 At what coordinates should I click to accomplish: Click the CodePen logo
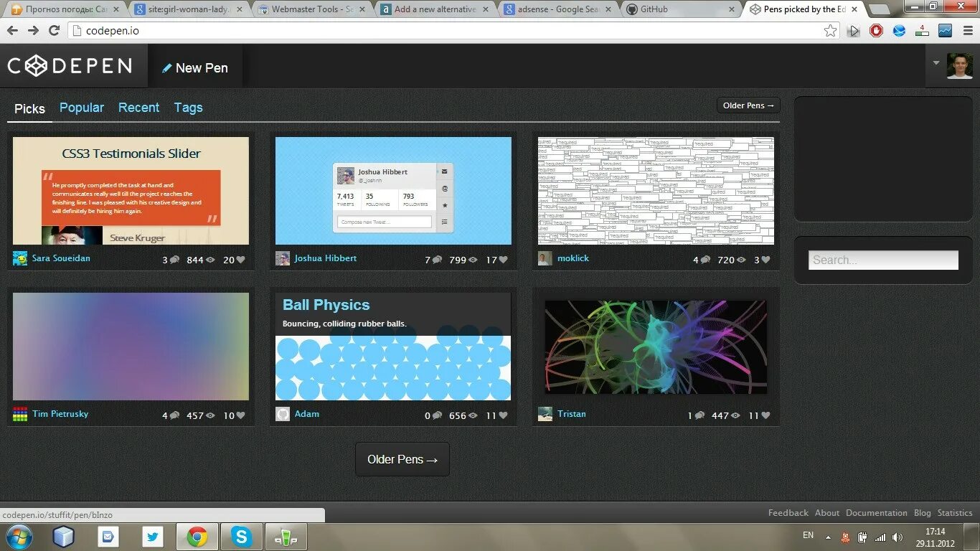(70, 67)
